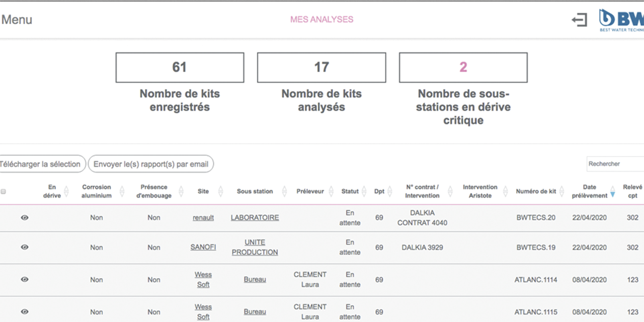Sort by Date prélèvement column arrow
This screenshot has height=322, width=644.
[x=612, y=192]
